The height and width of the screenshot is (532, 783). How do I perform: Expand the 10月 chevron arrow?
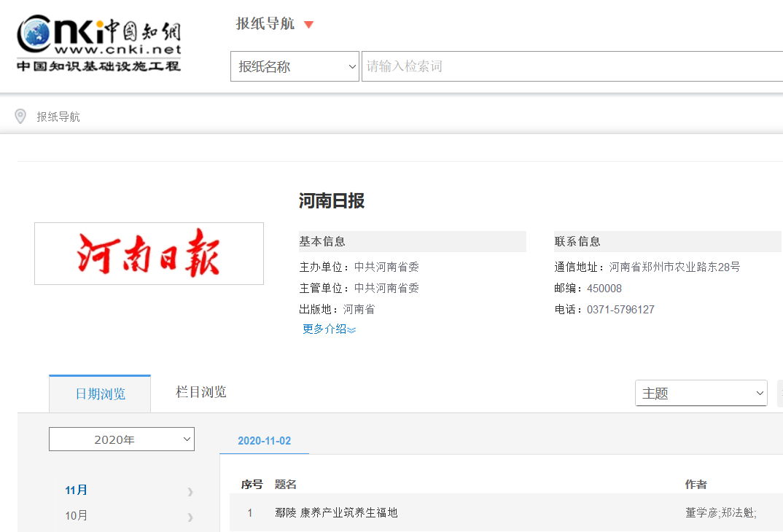point(190,517)
